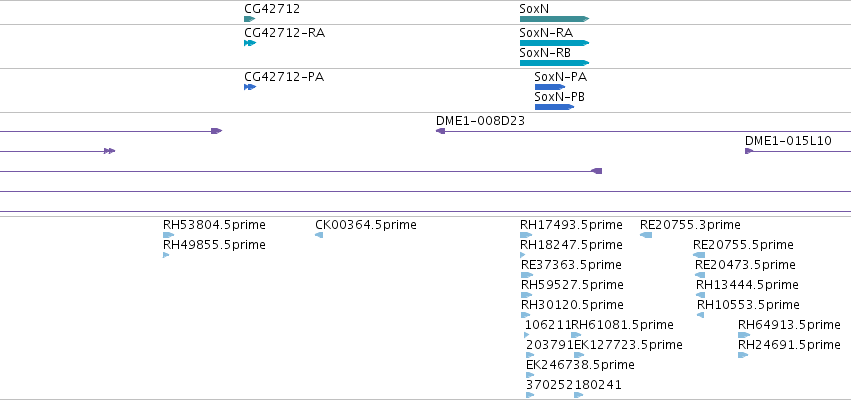Click the DME1-015L10 clone label
Viewport: 851px width, 400px height.
pyautogui.click(x=788, y=141)
